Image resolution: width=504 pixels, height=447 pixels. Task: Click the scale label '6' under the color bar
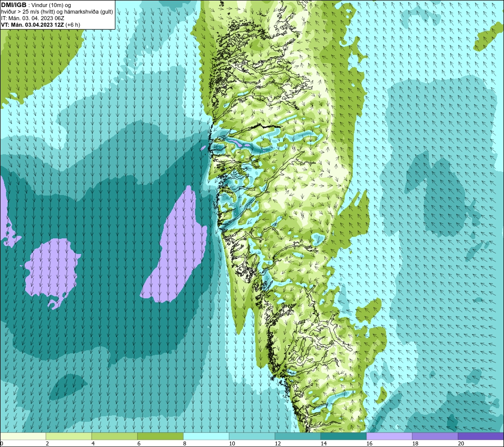tap(139, 444)
